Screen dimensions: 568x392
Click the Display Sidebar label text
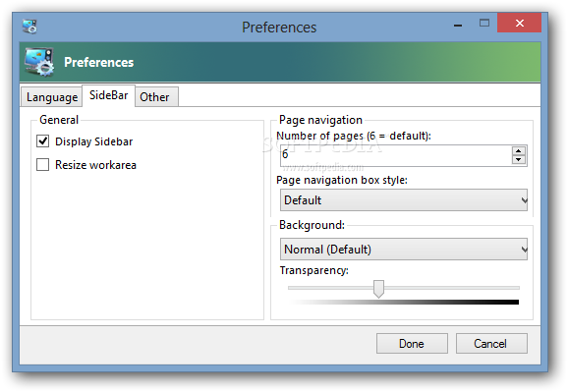[93, 141]
